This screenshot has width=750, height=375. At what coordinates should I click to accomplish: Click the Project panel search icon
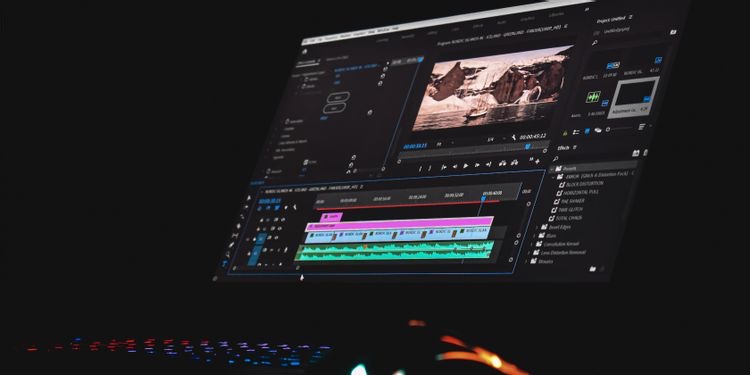(594, 43)
